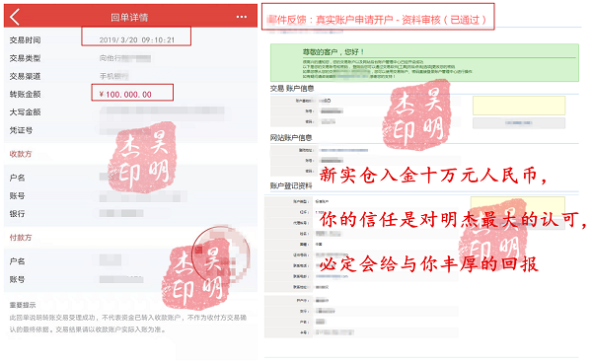Click the blurred link under 网站账户信息
Viewport: 592px width, 364px height.
coord(344,150)
